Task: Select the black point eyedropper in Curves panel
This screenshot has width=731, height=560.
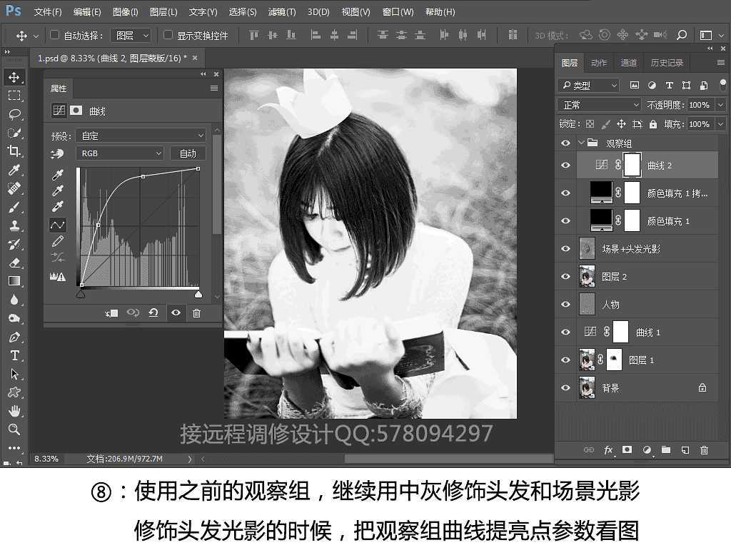Action: point(58,174)
